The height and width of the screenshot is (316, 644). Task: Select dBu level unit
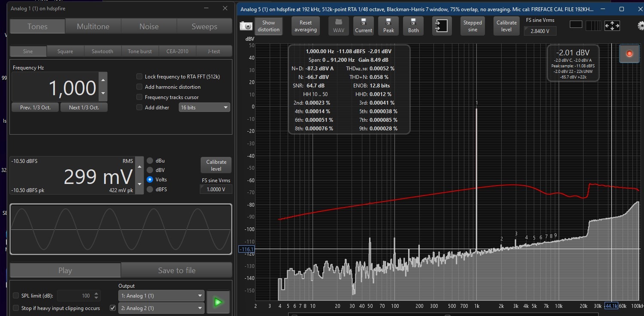tap(150, 161)
